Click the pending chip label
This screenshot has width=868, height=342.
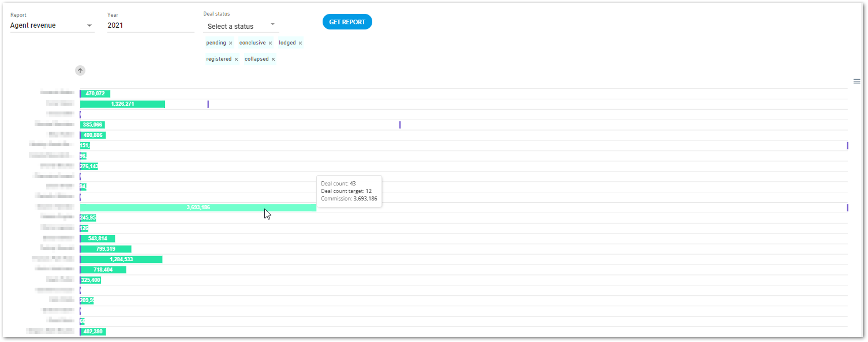click(x=216, y=43)
